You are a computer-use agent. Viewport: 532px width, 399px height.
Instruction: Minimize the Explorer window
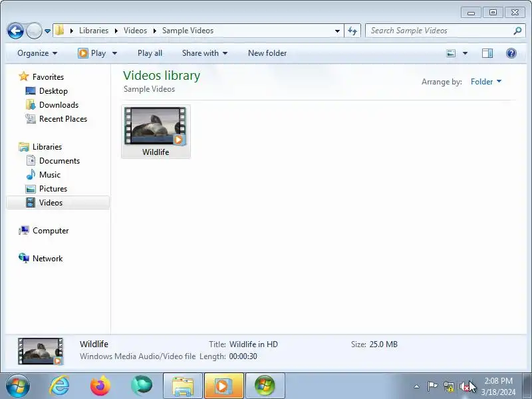point(471,13)
